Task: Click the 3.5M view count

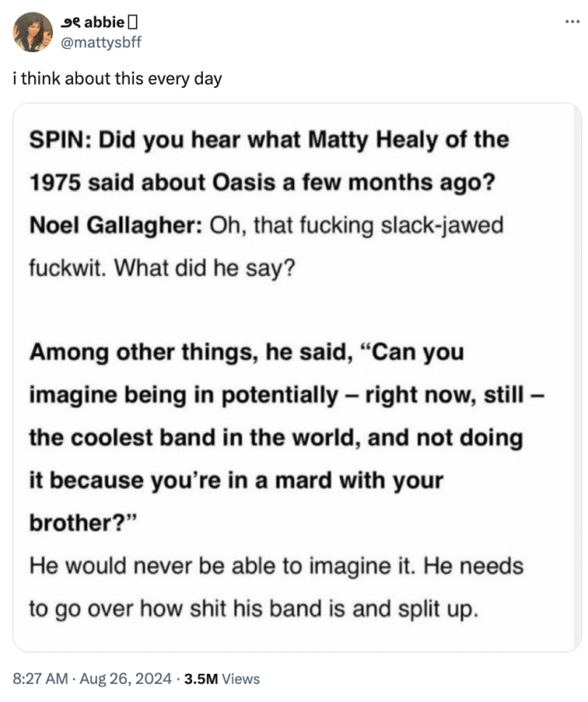Action: (x=201, y=679)
